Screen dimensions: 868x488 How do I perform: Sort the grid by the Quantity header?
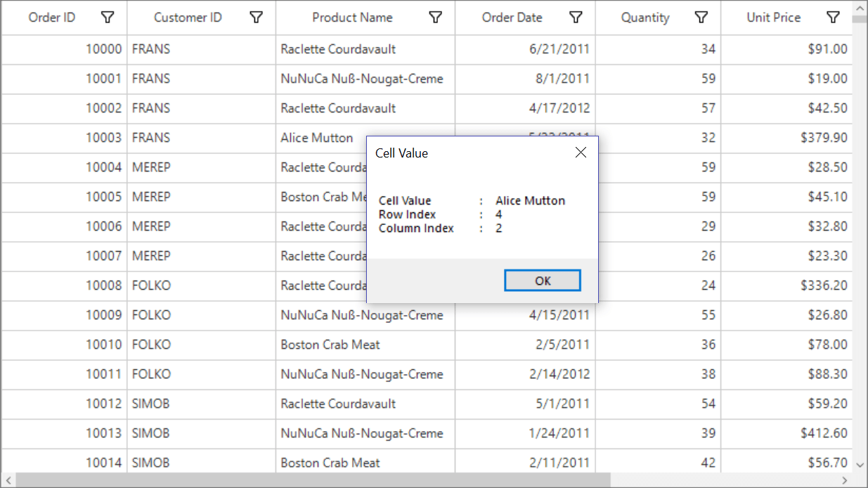pos(645,17)
